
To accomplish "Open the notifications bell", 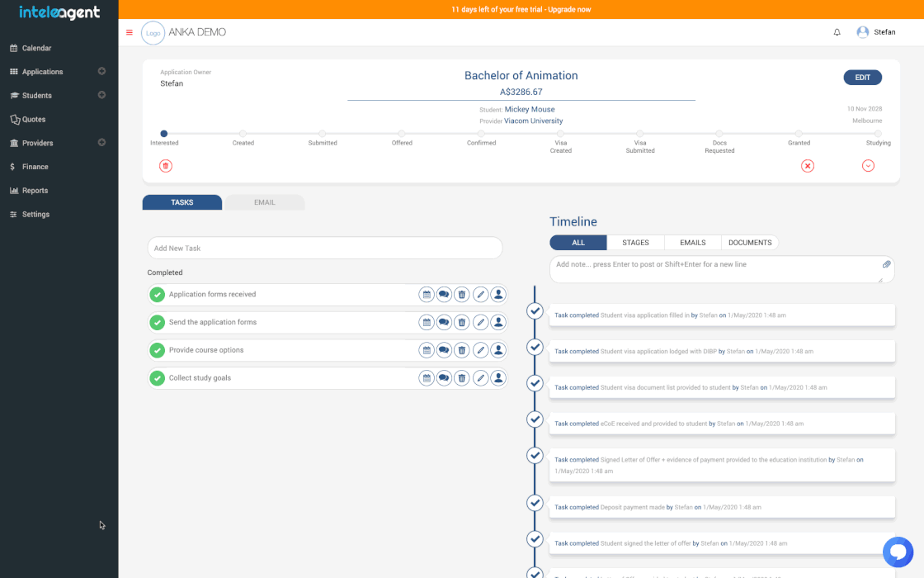I will click(837, 32).
